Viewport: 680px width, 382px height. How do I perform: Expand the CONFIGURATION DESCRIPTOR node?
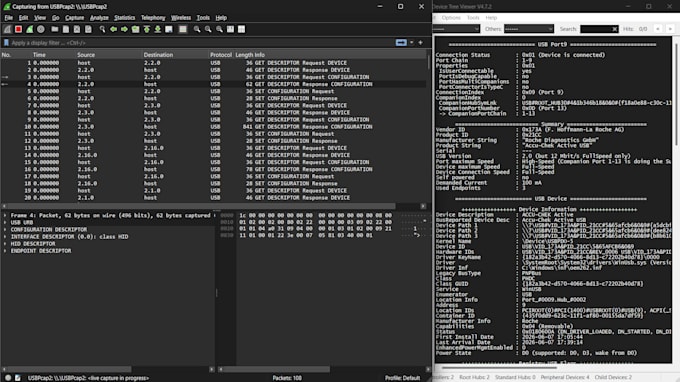pos(5,229)
